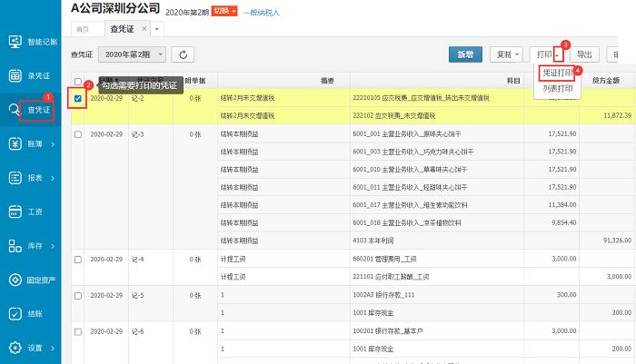The image size is (636, 364).
Task: Open the 2020年第2期 period dropdown
Action: [132, 55]
